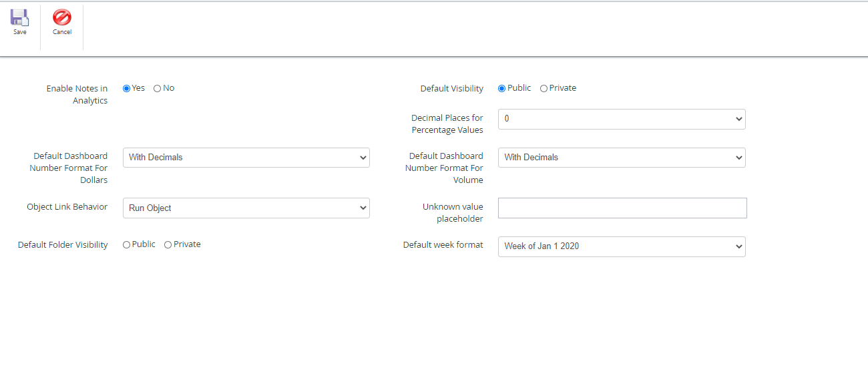The image size is (868, 390).
Task: Click the Default week format label
Action: [443, 245]
